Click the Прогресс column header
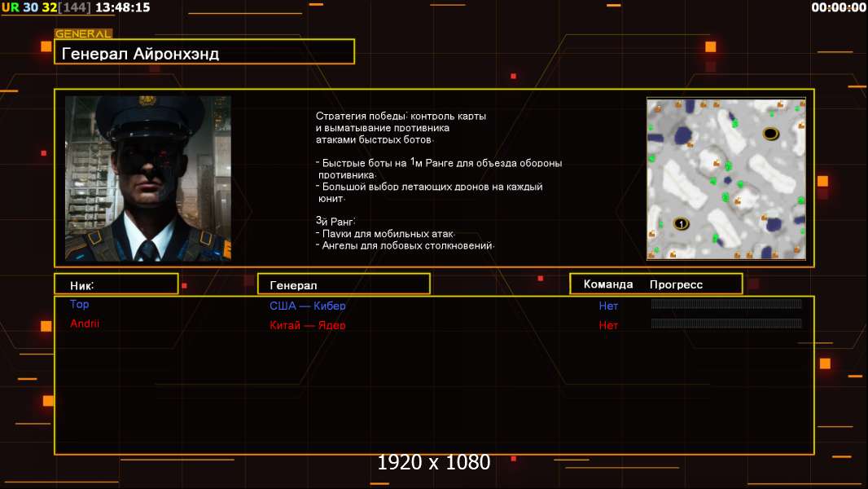868x489 pixels. [676, 284]
